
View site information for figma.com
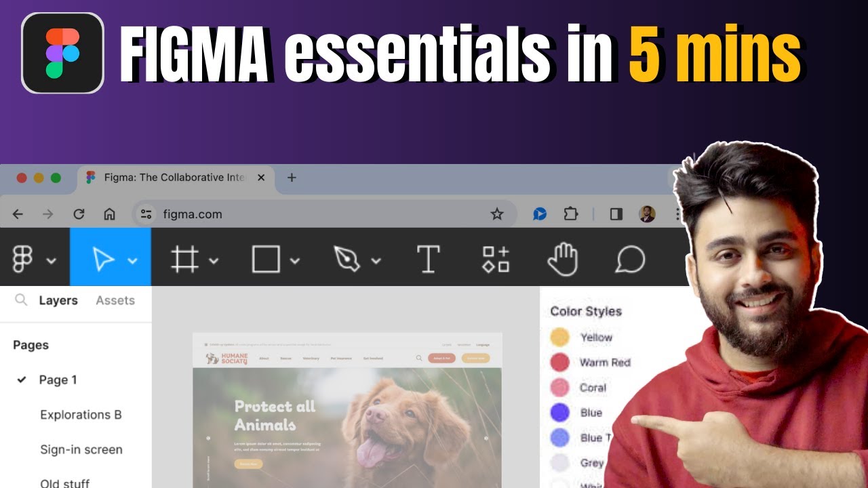[x=146, y=214]
